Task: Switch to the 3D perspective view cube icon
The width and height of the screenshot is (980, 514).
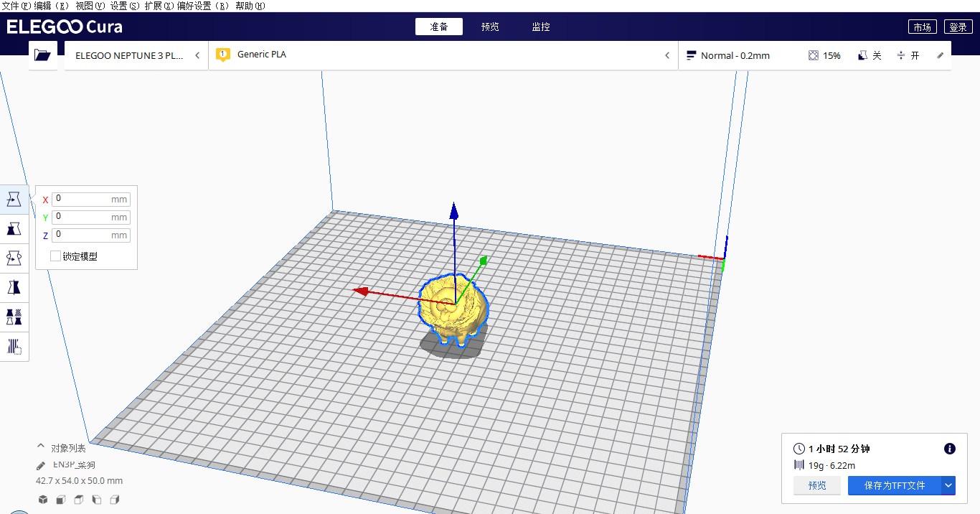Action: pyautogui.click(x=43, y=500)
